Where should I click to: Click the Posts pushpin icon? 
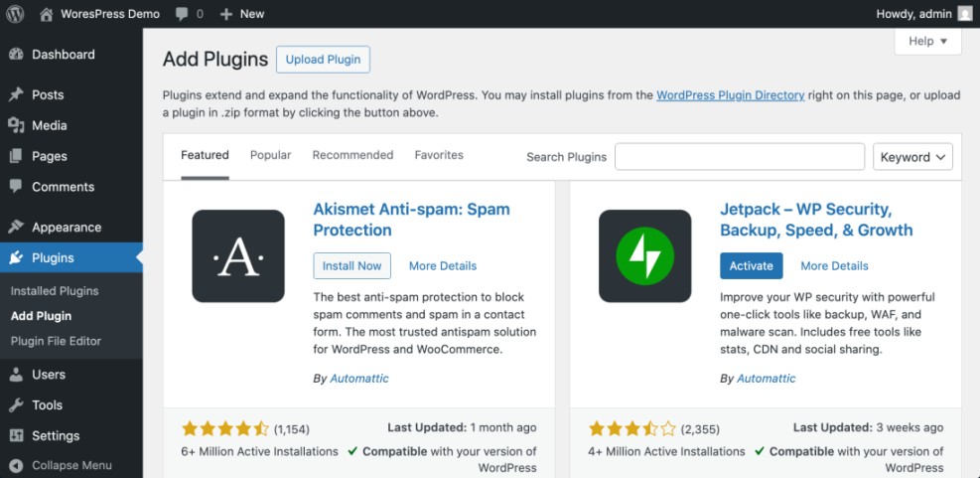(x=16, y=95)
